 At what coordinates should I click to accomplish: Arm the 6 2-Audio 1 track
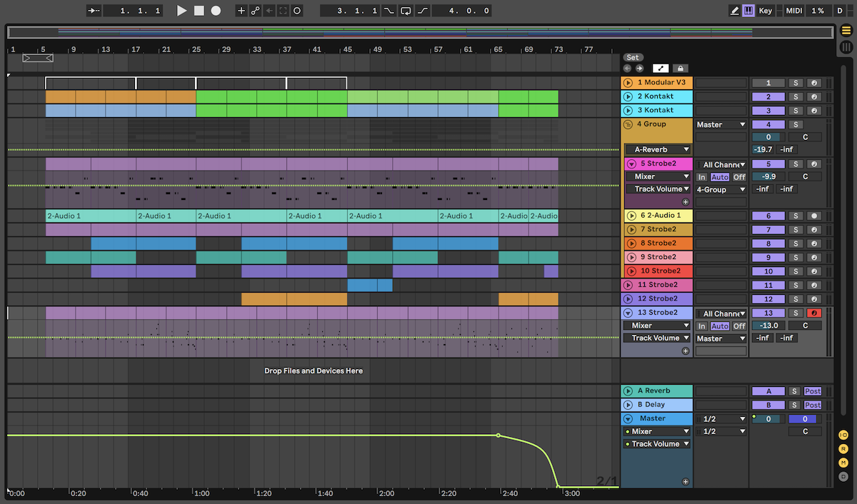coord(813,216)
